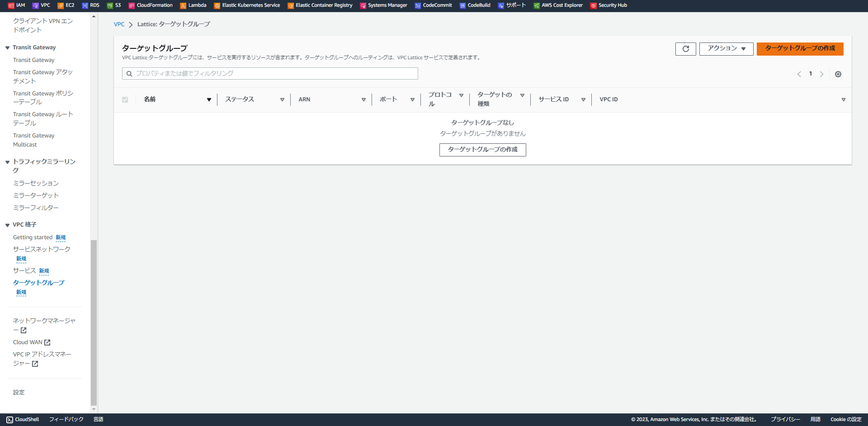This screenshot has width=868, height=426.
Task: Go to next page of results
Action: [x=821, y=74]
